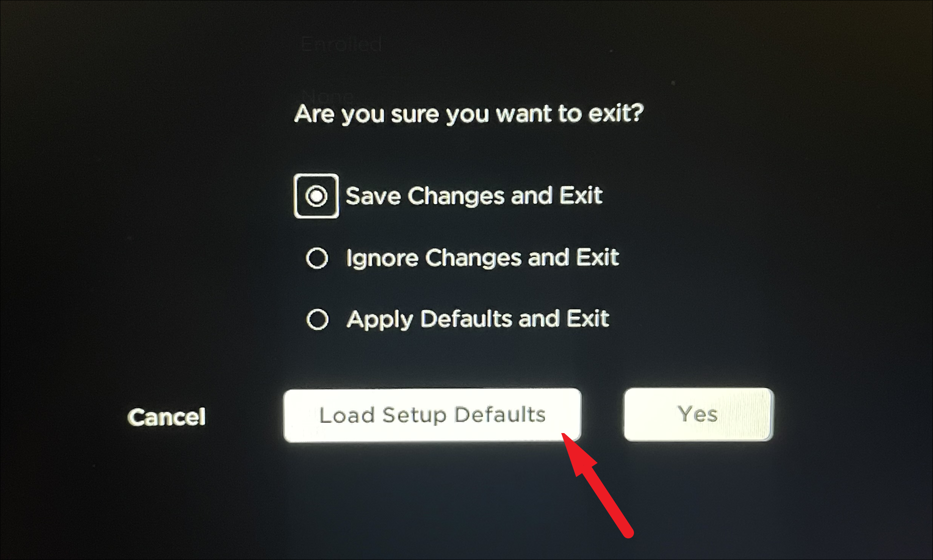Confirm exit with the Yes button
933x560 pixels.
point(698,414)
